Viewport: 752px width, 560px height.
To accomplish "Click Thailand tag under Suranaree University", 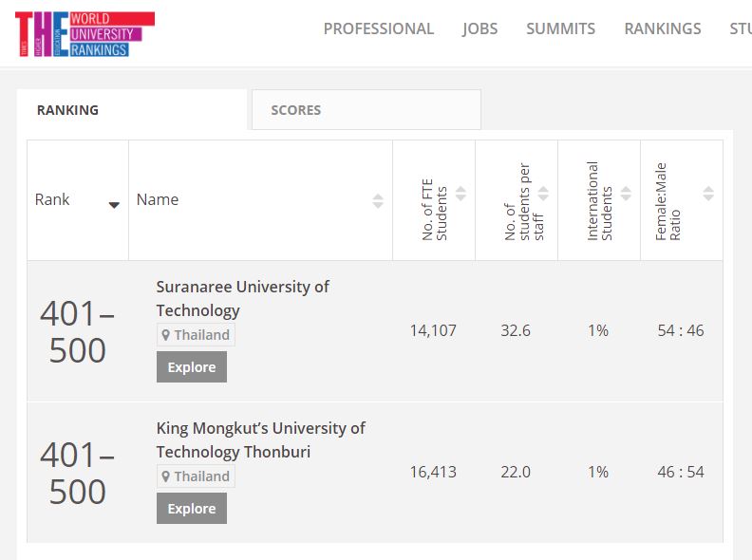I will click(197, 335).
